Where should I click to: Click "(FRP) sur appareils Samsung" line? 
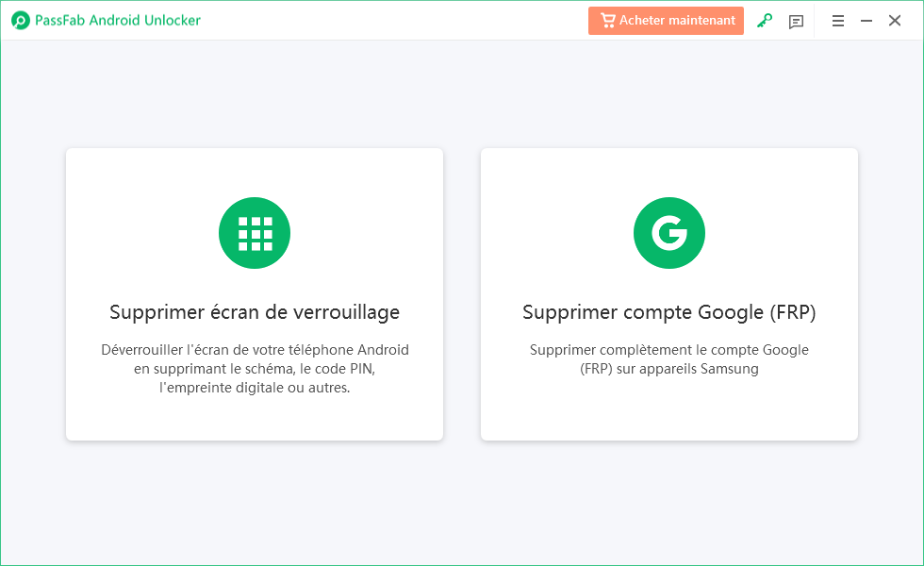coord(668,369)
